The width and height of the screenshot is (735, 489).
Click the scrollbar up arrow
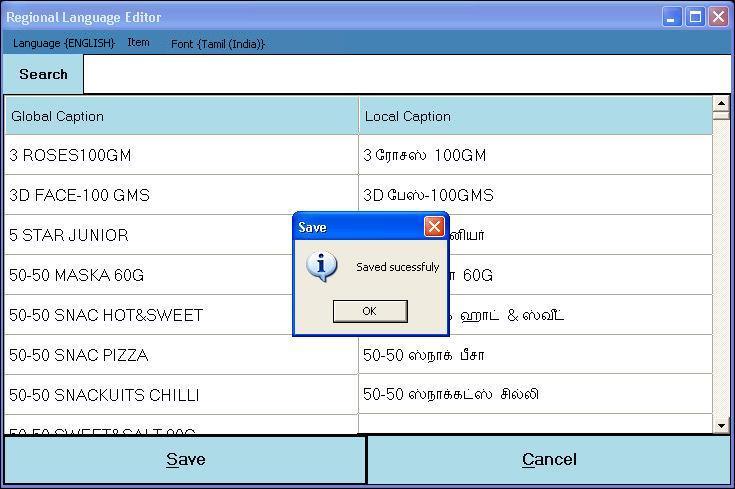[721, 103]
